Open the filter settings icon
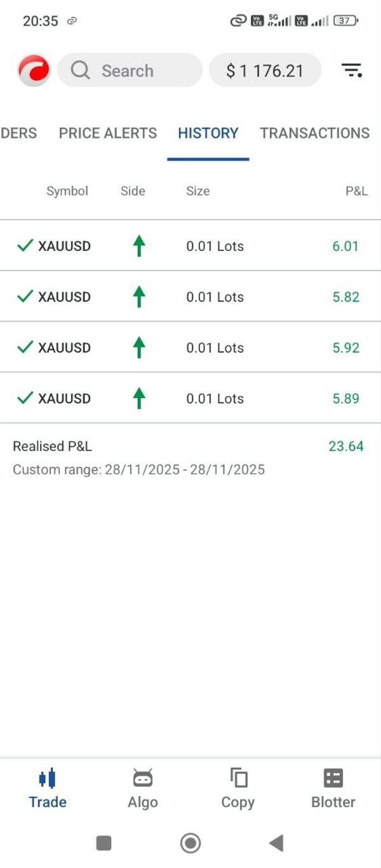This screenshot has width=381, height=868. (351, 70)
